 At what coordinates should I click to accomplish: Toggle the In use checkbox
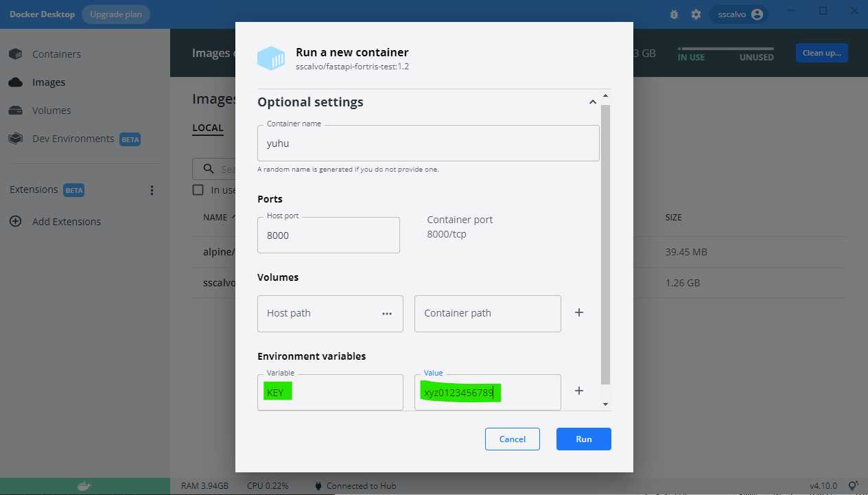pyautogui.click(x=198, y=190)
